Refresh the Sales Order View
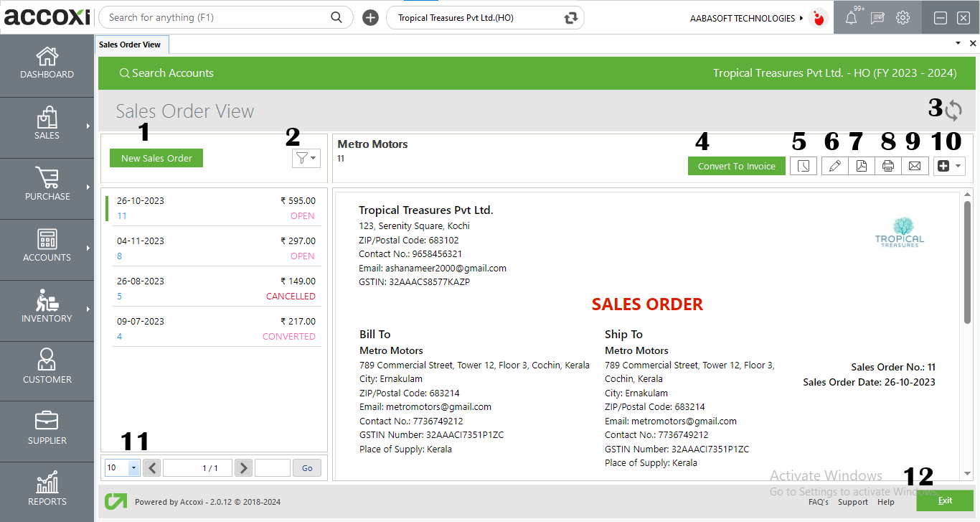Screen dimensions: 980x522 coord(954,109)
